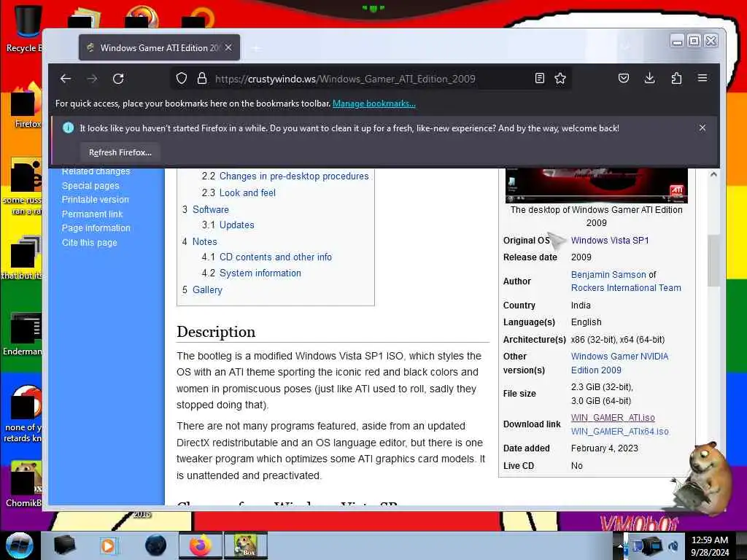
Task: Open Firefox application menu
Action: 703,77
